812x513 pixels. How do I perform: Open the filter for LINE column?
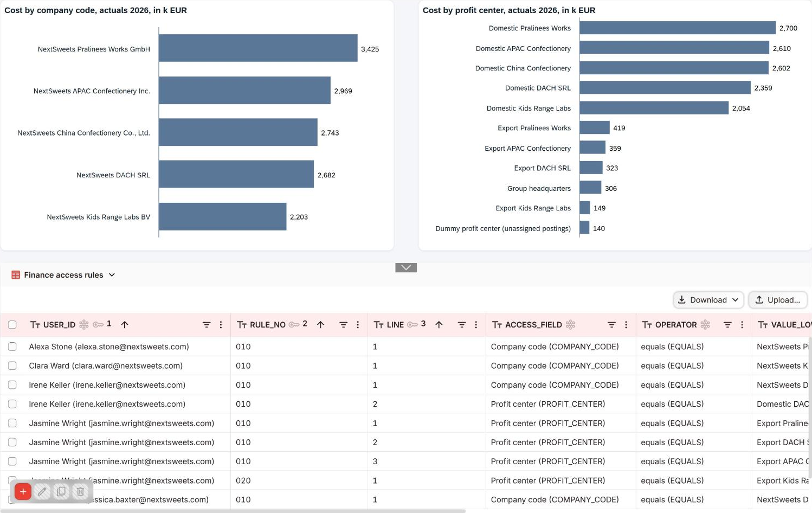click(x=462, y=325)
